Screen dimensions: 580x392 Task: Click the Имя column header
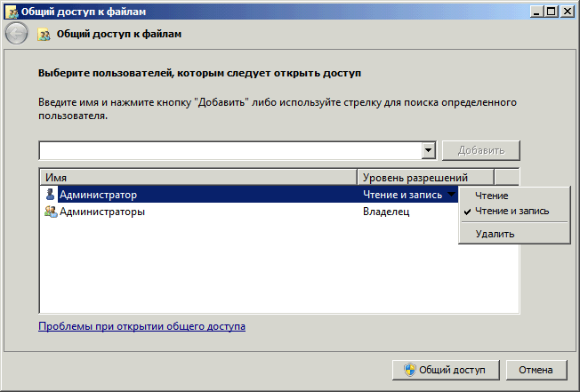click(198, 178)
